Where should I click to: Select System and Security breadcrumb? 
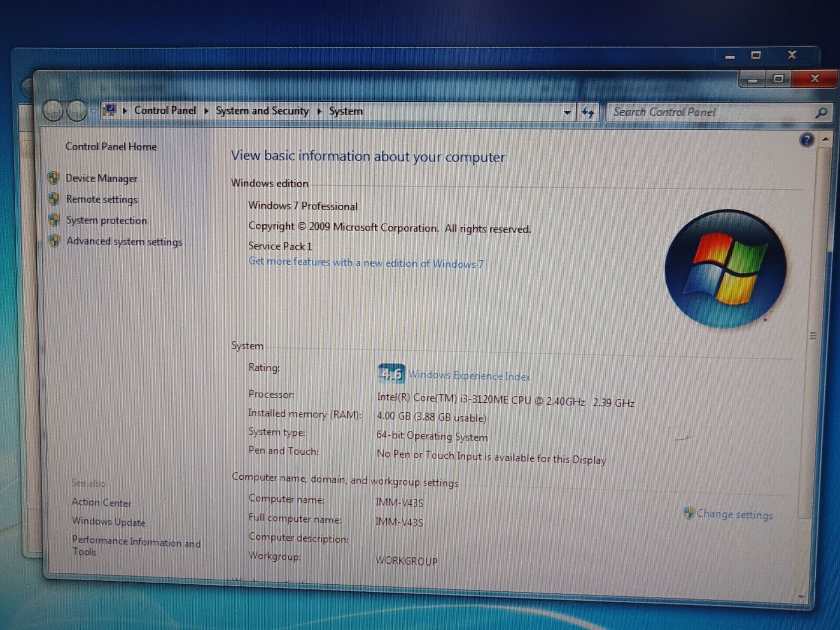[262, 111]
